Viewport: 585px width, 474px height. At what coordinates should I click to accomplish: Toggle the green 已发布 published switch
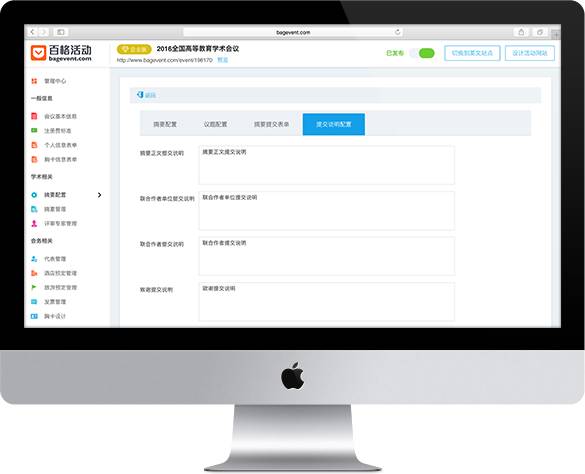[423, 53]
